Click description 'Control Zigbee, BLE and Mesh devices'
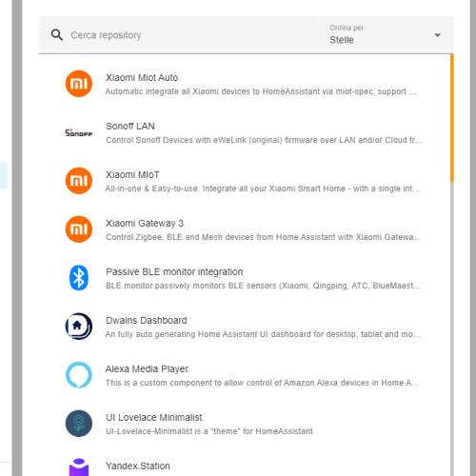 264,237
